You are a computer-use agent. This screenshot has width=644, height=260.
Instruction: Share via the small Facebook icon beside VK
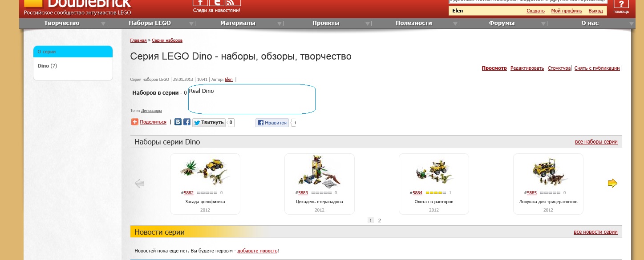pyautogui.click(x=187, y=122)
